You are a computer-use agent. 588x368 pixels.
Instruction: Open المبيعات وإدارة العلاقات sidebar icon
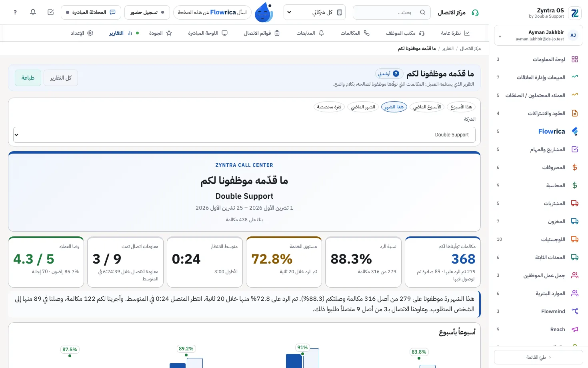575,77
